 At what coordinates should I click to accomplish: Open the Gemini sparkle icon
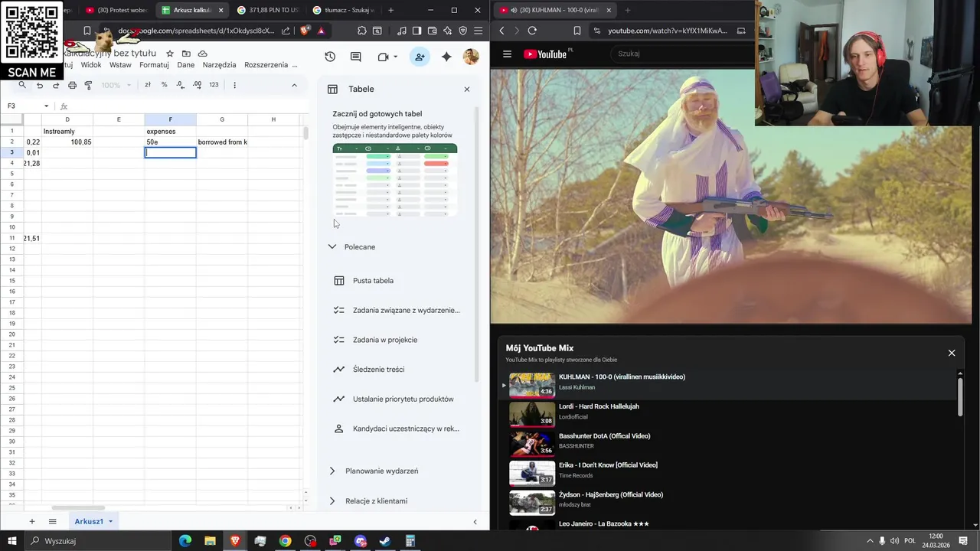[446, 57]
